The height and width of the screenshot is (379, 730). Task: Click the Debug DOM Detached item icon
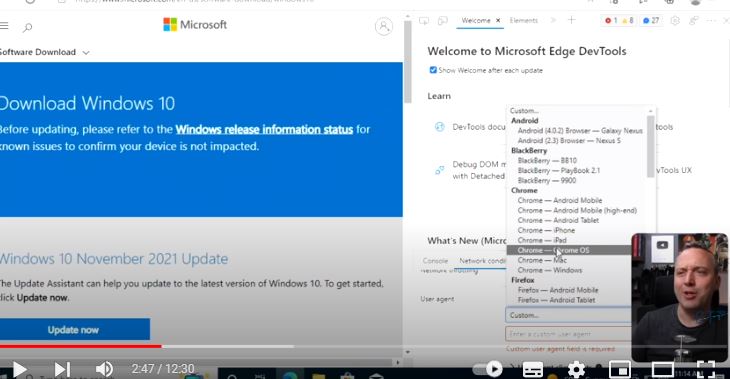[439, 170]
